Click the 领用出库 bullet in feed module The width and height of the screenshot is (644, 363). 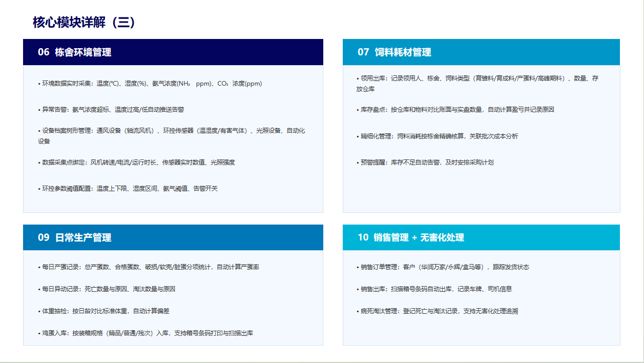477,84
